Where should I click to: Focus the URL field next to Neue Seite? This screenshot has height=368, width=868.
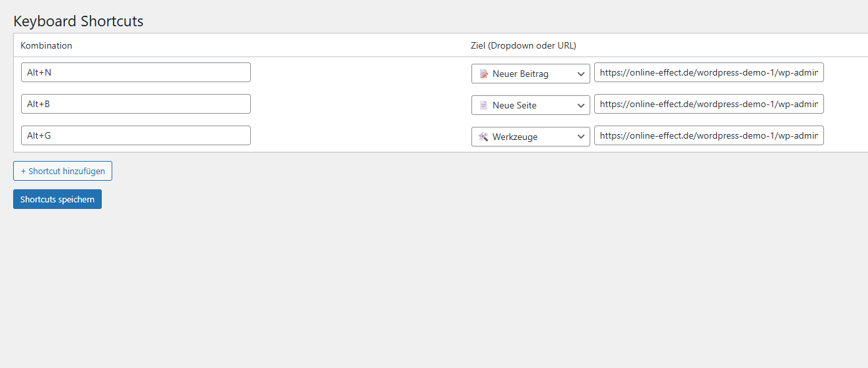click(708, 104)
